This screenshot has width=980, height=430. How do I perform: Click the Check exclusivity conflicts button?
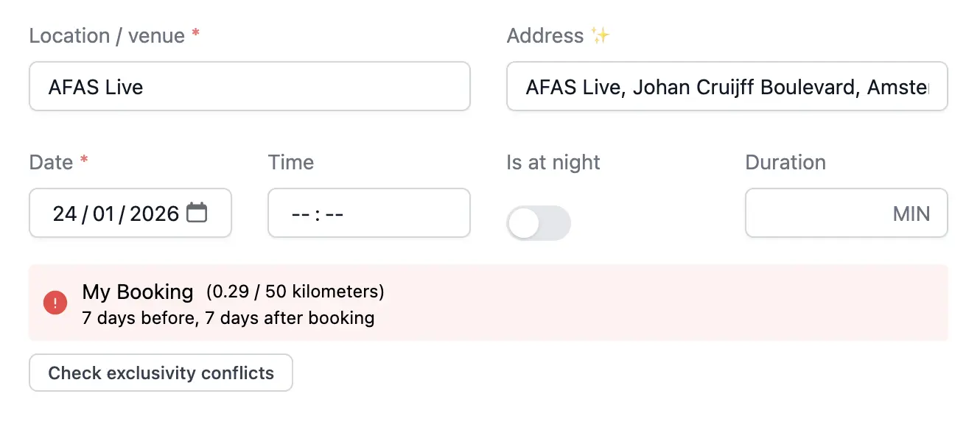(161, 373)
